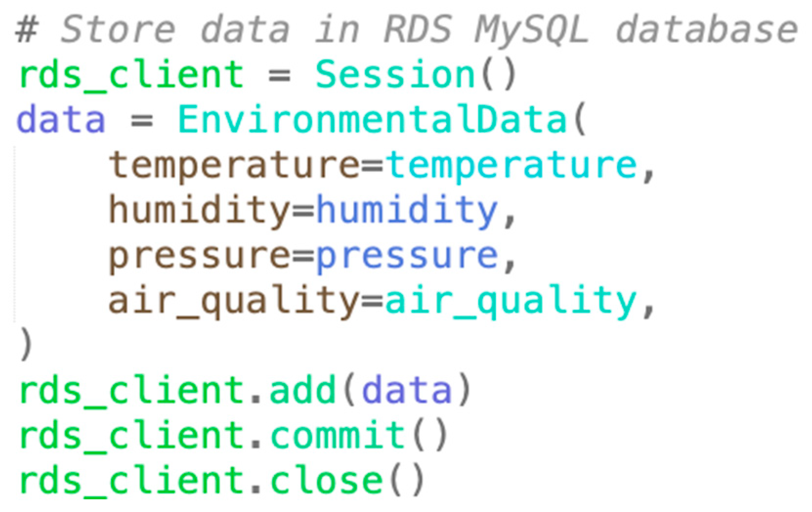Click rds_client on the commit line
Screen dimensions: 812x512
pyautogui.click(x=131, y=435)
